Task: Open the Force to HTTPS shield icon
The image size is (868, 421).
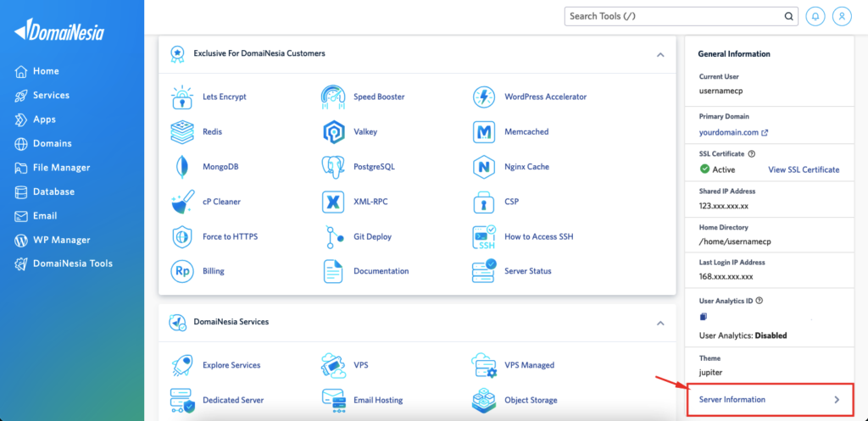Action: [x=182, y=237]
